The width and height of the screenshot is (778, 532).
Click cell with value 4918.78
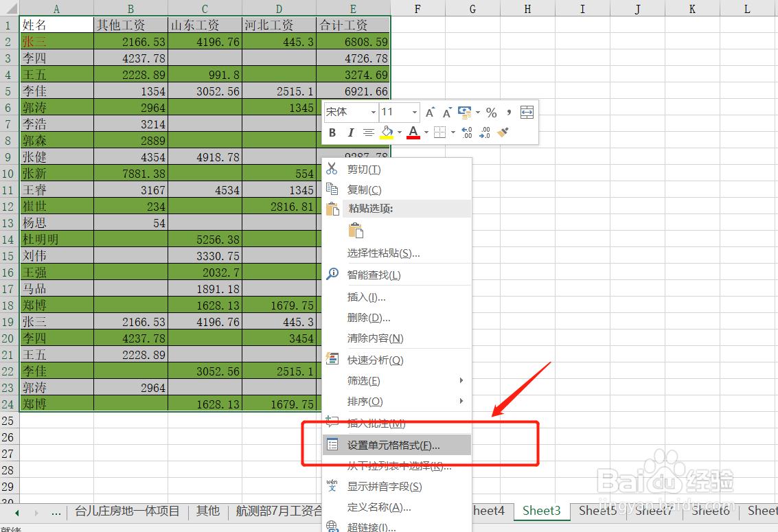[205, 157]
